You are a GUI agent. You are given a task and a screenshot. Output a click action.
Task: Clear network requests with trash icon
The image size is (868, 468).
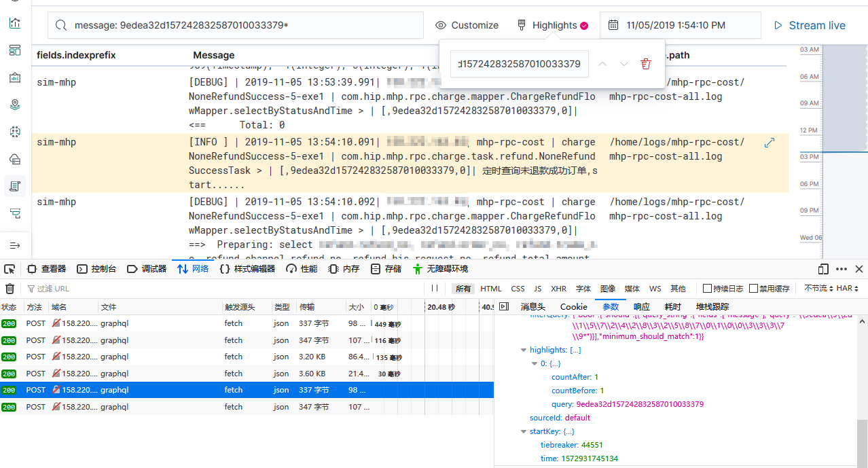pyautogui.click(x=10, y=289)
